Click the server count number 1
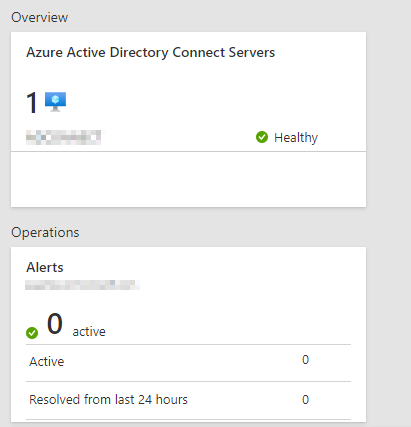The height and width of the screenshot is (427, 411). (x=32, y=103)
